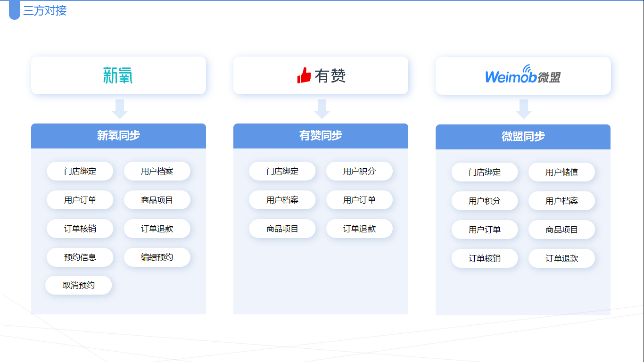Image resolution: width=644 pixels, height=362 pixels.
Task: Choose 订单退款 in 有赞同步 panel
Action: pos(359,229)
